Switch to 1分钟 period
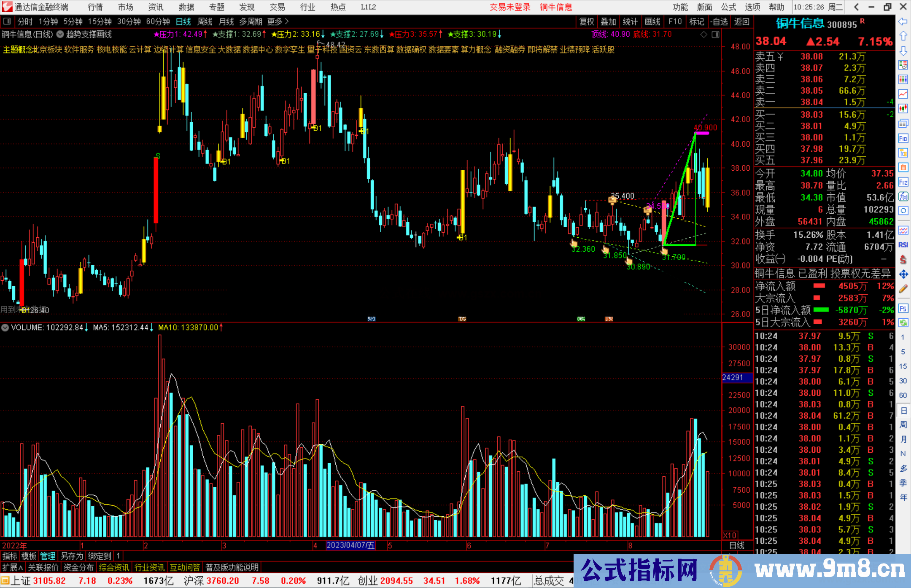Screen dimensions: 911x588 (x=48, y=21)
